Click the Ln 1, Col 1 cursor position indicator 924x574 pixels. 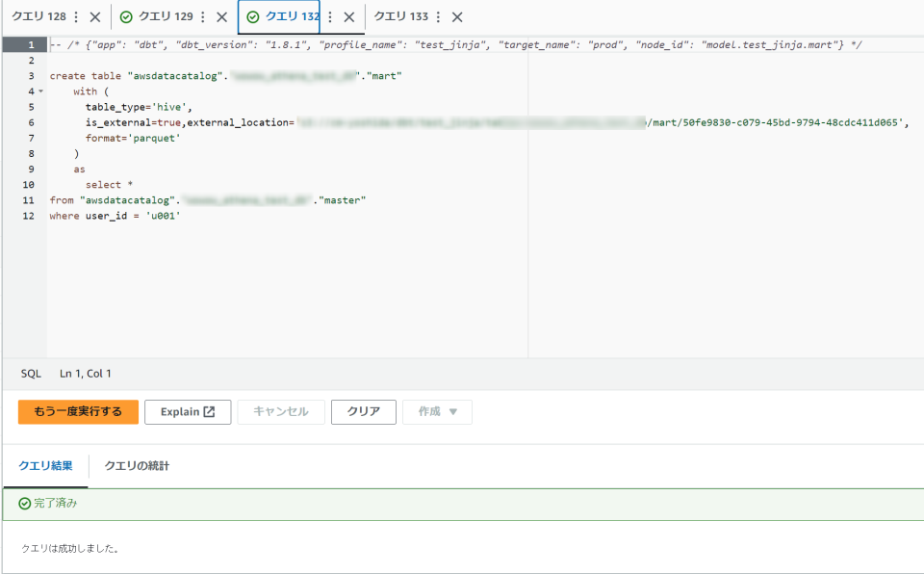tap(86, 374)
